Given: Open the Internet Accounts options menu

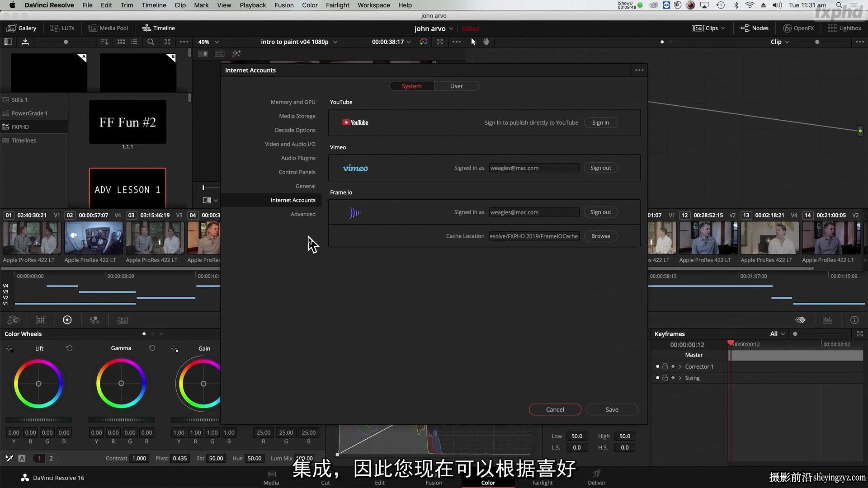Looking at the screenshot, I should (639, 70).
